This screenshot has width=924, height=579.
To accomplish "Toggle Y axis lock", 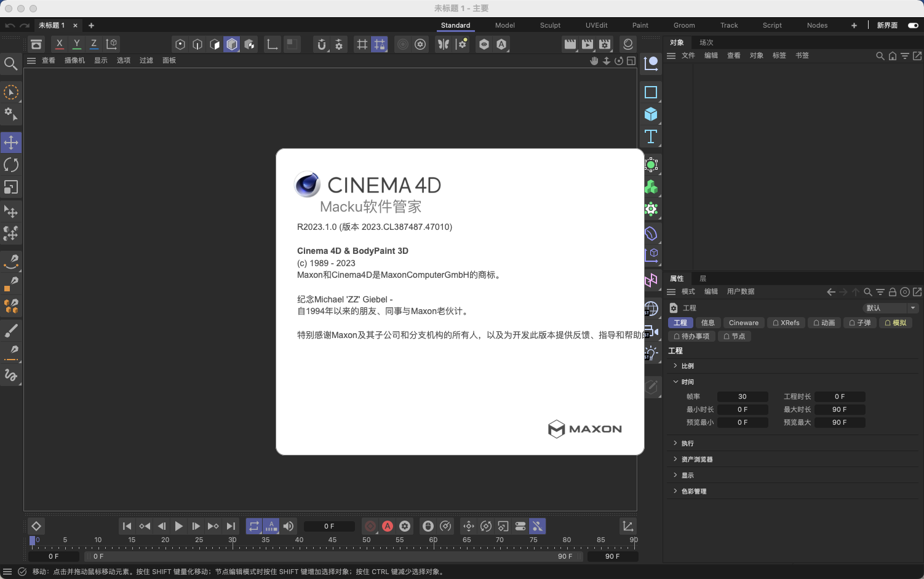I will [76, 44].
